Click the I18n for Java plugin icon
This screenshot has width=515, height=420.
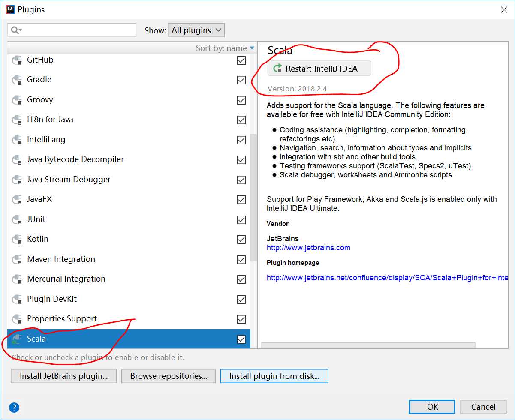17,120
